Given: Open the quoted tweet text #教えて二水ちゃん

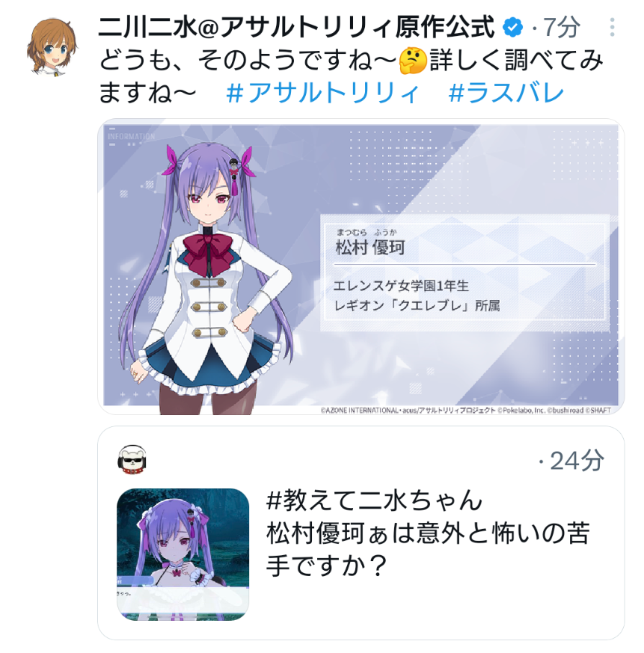Looking at the screenshot, I should (374, 500).
